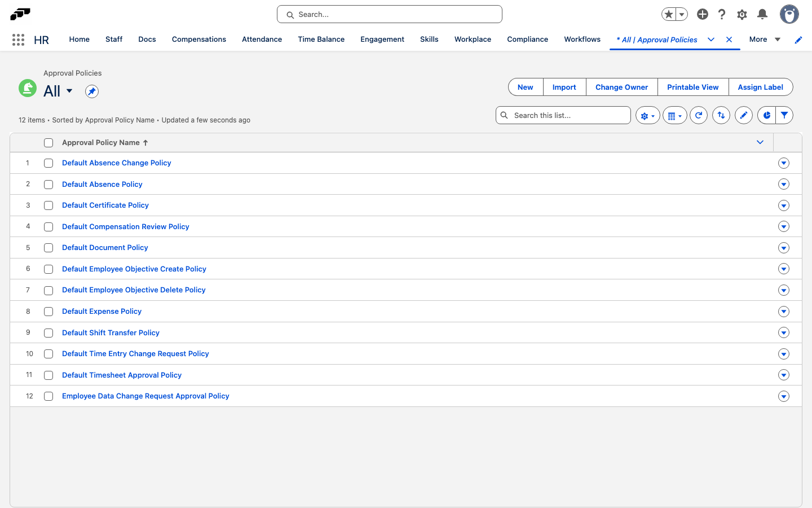The height and width of the screenshot is (508, 812).
Task: Click the New button
Action: [526, 87]
